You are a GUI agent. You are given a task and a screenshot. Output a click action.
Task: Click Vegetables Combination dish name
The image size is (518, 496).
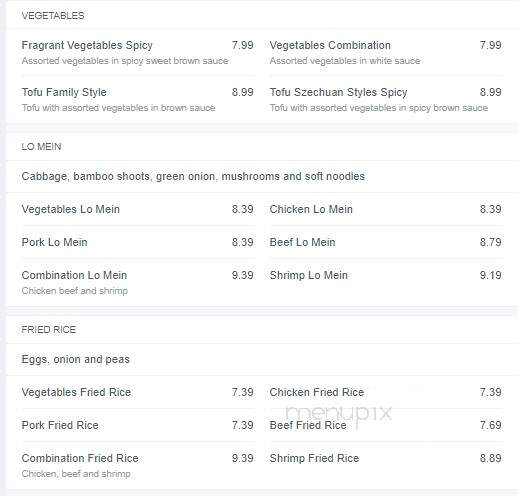pos(330,45)
